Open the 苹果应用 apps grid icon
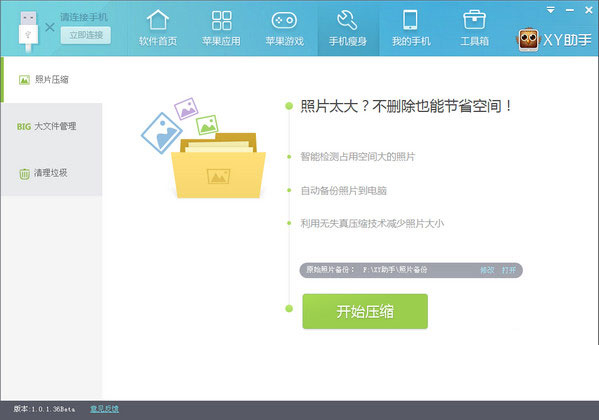The image size is (599, 420). [x=222, y=20]
